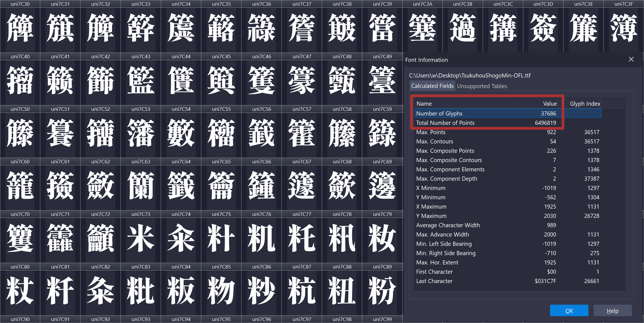644x323 pixels.
Task: Sort by the Name column header
Action: coord(467,104)
